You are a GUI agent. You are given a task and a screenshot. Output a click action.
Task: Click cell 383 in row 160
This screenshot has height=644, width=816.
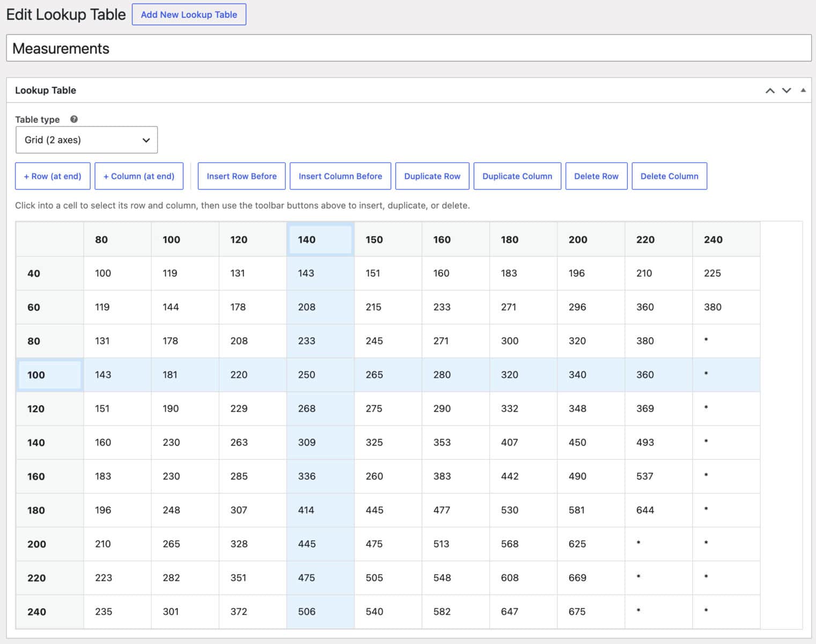click(x=455, y=476)
